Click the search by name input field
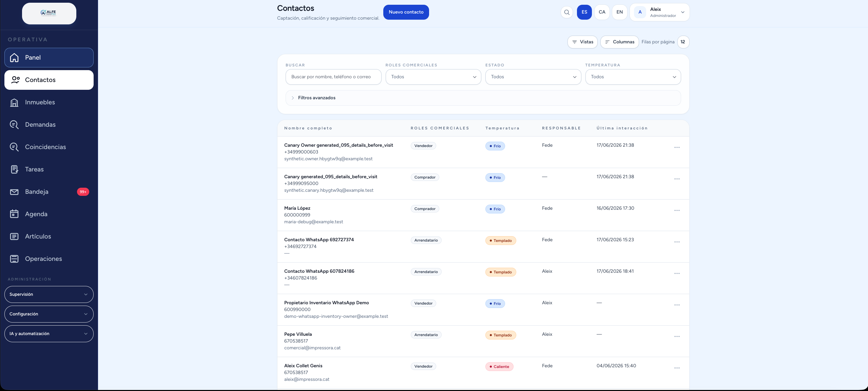The width and height of the screenshot is (868, 391). [333, 77]
